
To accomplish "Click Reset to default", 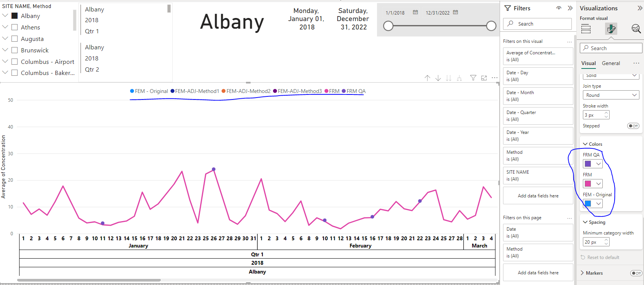I will [x=600, y=257].
